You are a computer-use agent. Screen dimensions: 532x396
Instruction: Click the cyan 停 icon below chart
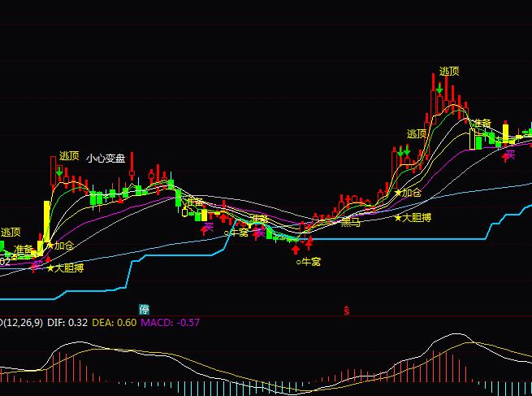tap(145, 309)
